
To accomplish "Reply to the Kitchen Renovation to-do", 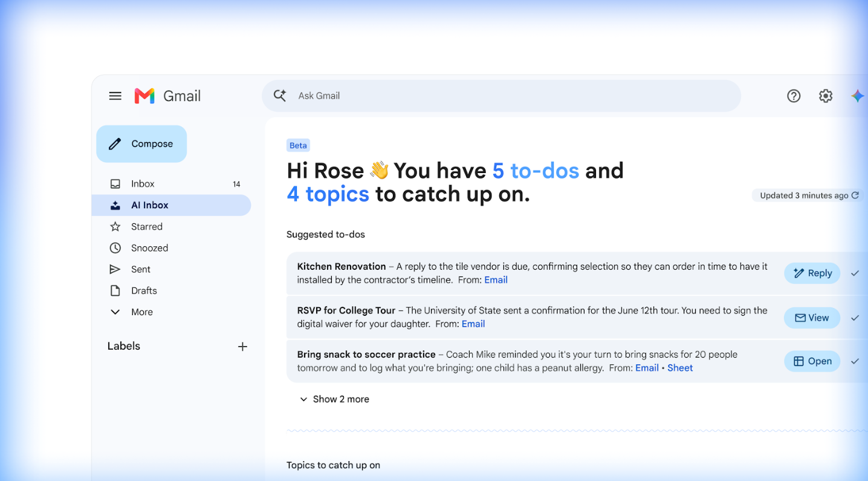I will tap(812, 273).
